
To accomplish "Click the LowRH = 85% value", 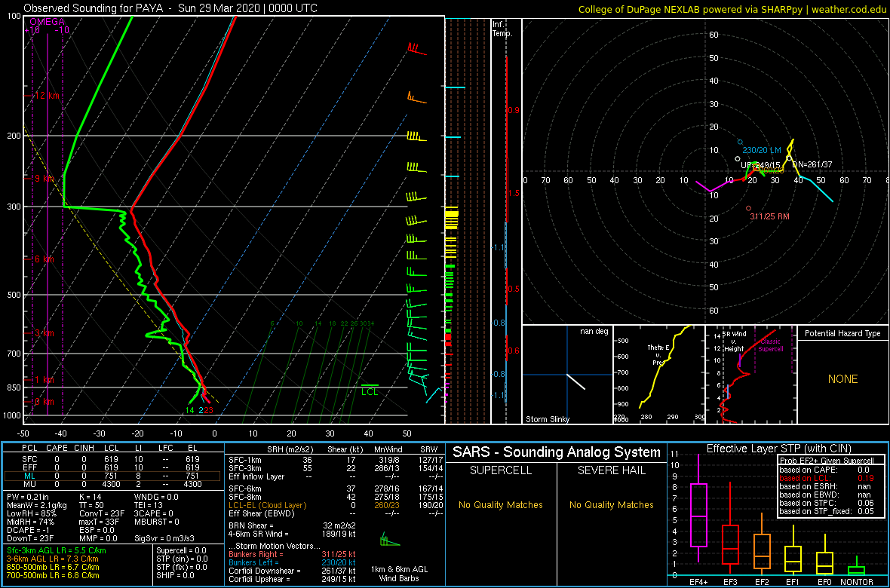I will [30, 515].
